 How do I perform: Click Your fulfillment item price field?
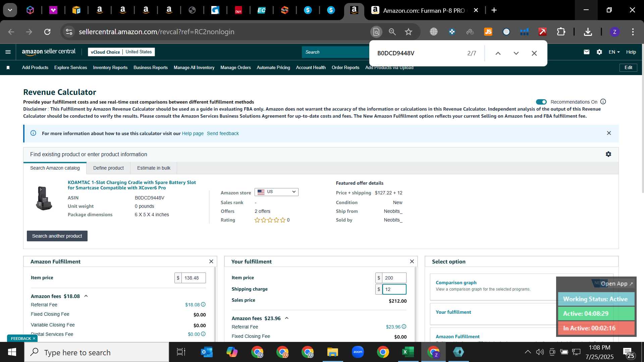tap(394, 278)
